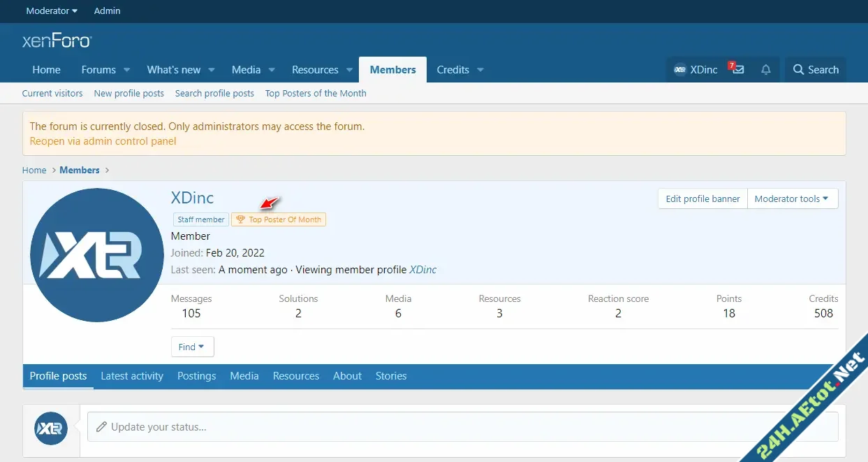The height and width of the screenshot is (462, 868).
Task: Click the large XDinc profile avatar
Action: [97, 255]
